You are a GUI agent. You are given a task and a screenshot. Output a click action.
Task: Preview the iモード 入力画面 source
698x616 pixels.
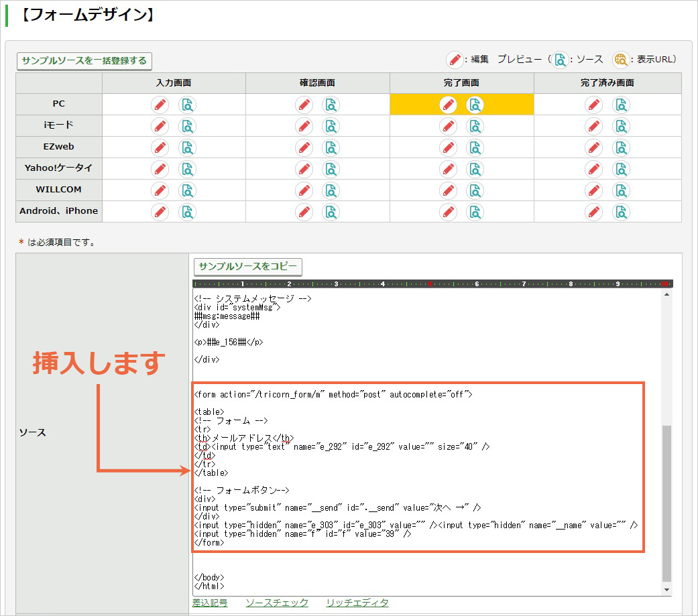pos(188,127)
